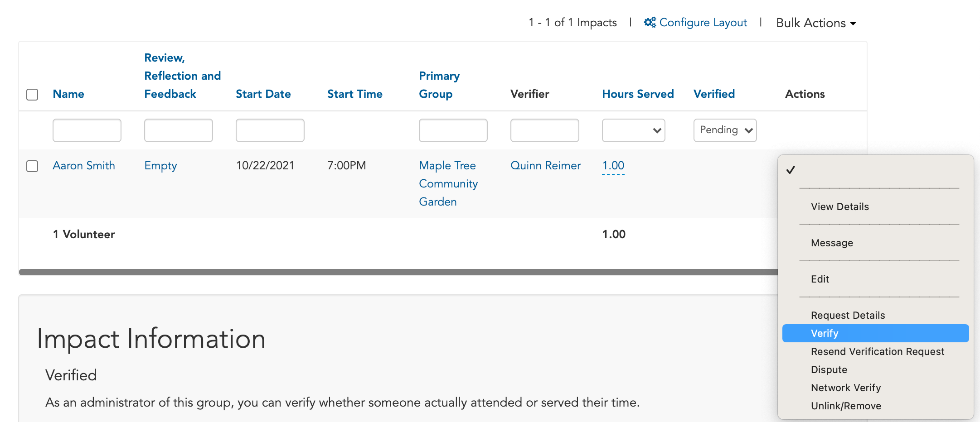Viewport: 980px width, 422px height.
Task: Click the Configure Layout gear icon
Action: 650,22
